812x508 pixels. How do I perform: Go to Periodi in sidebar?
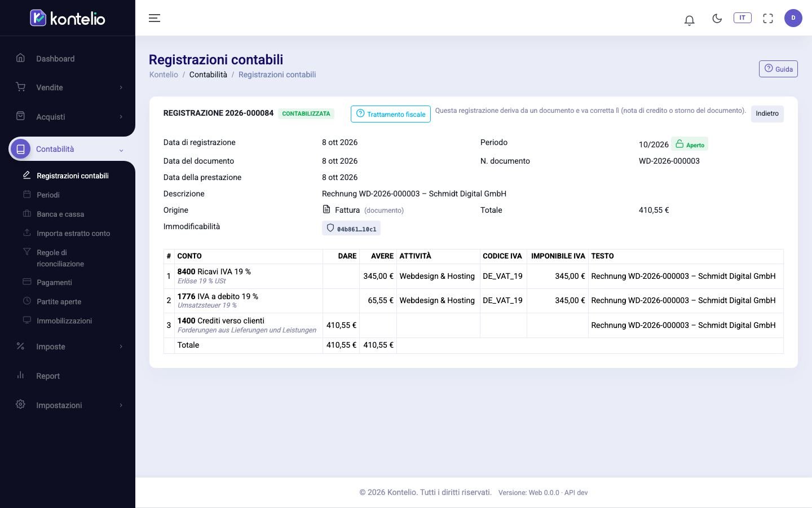point(48,195)
